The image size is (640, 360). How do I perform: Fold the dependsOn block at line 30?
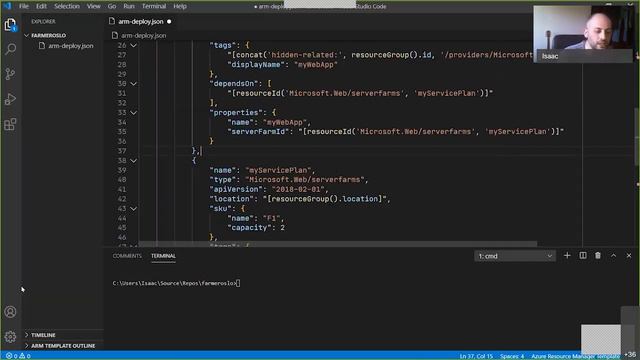point(133,84)
